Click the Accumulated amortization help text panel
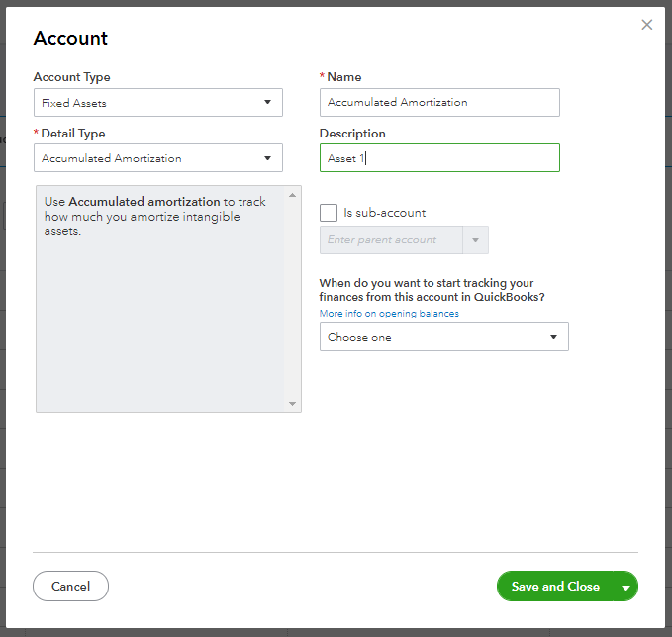This screenshot has width=672, height=637. [158, 297]
